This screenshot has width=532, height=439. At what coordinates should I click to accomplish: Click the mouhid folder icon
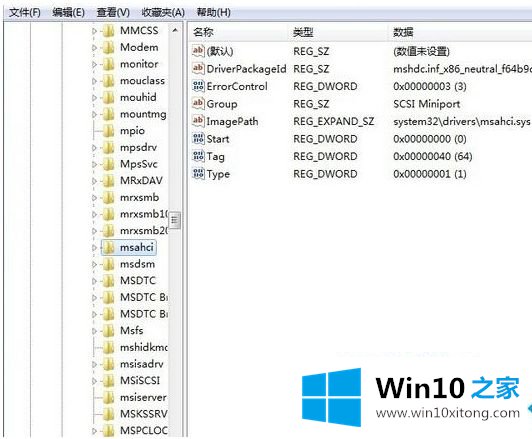(x=109, y=97)
